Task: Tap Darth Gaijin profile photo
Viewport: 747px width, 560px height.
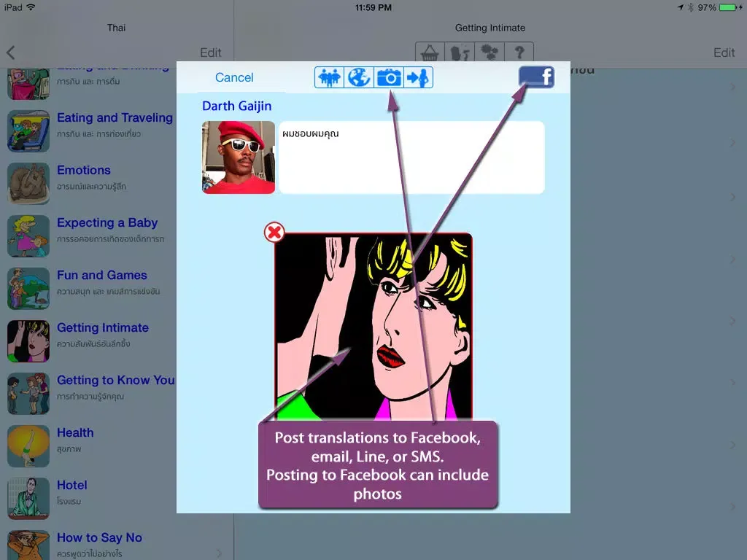Action: click(239, 157)
